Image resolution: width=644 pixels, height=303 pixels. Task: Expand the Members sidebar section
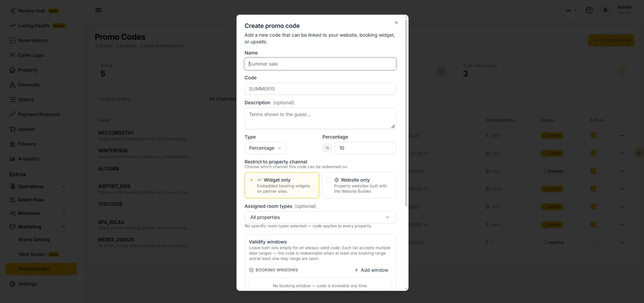tap(38, 213)
